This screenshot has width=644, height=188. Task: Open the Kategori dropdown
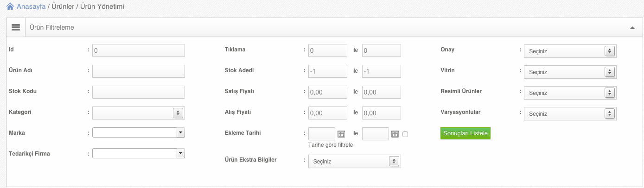point(139,113)
